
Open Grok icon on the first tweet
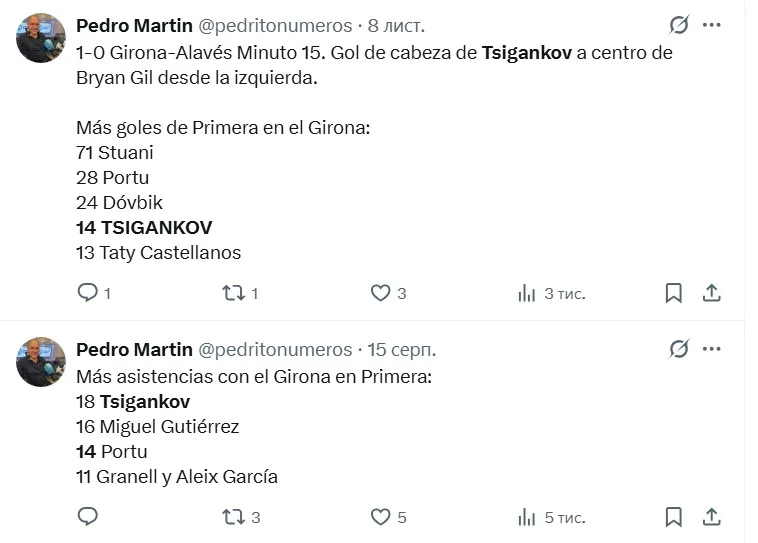point(679,25)
